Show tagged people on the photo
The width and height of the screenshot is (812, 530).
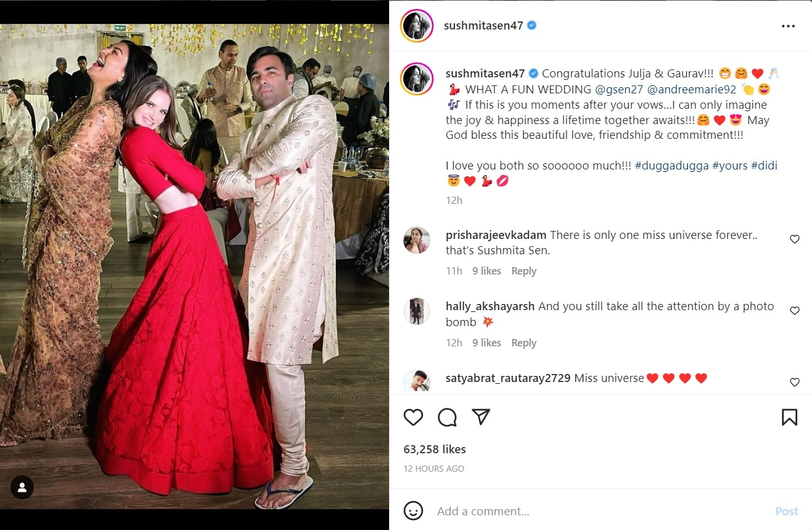pos(22,488)
